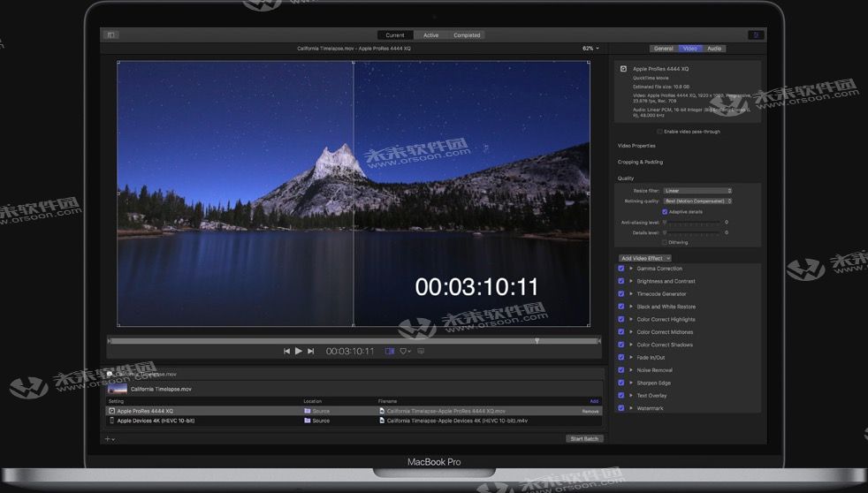Disable the Gamma Correction effect checkbox

(x=621, y=269)
